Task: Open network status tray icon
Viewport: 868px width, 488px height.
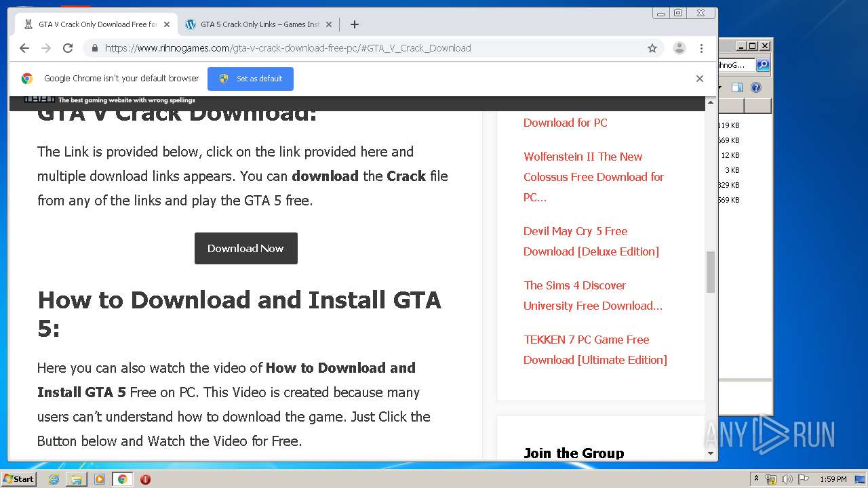Action: (771, 479)
